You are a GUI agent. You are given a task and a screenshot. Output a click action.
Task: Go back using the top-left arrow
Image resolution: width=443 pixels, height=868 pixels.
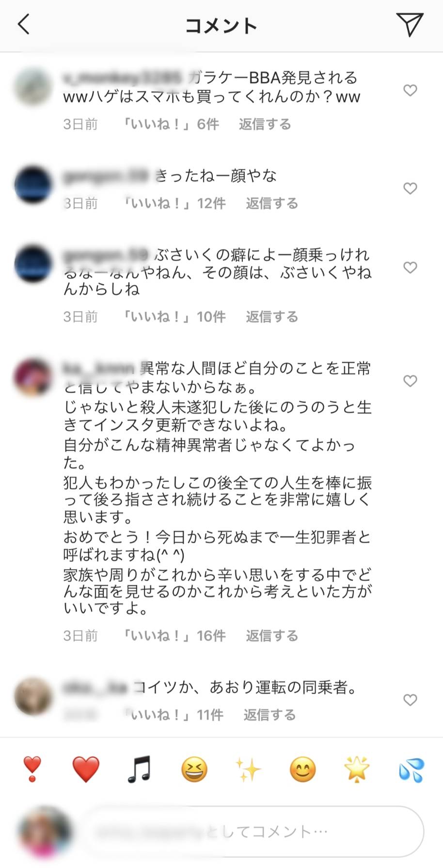[24, 24]
